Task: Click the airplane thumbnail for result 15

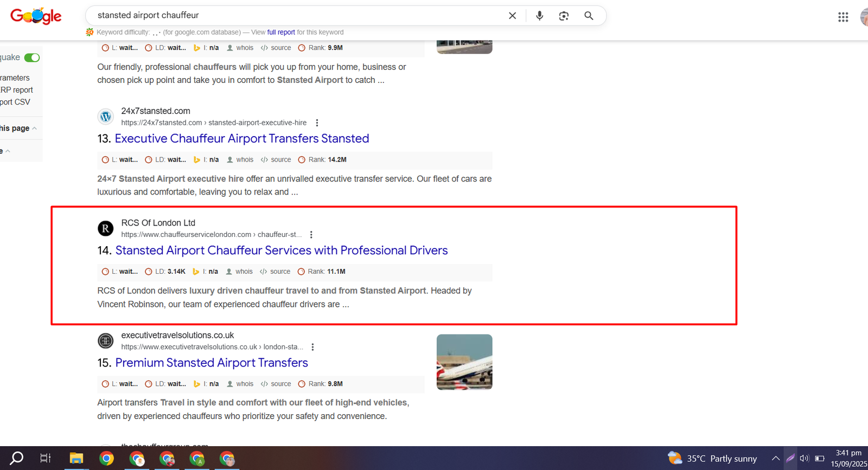Action: point(464,362)
